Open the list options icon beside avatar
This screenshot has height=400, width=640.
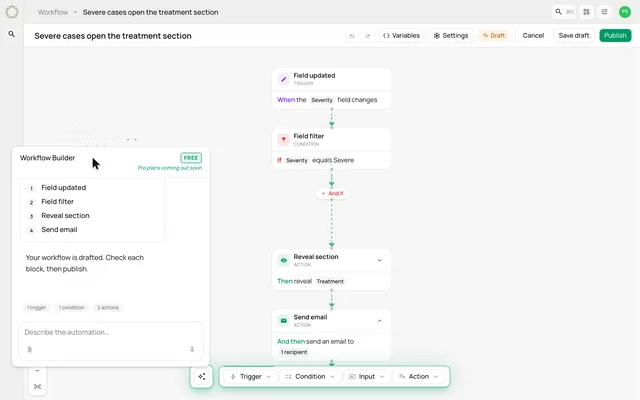point(604,12)
